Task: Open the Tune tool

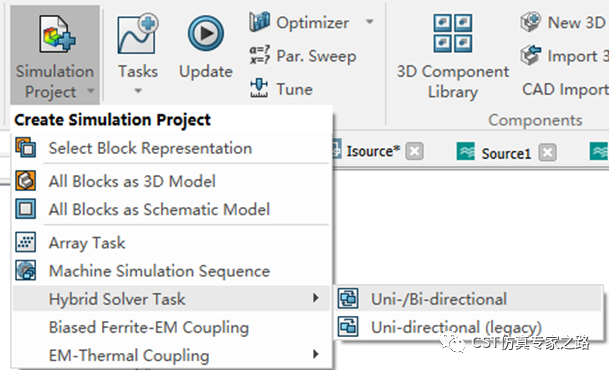Action: (281, 89)
